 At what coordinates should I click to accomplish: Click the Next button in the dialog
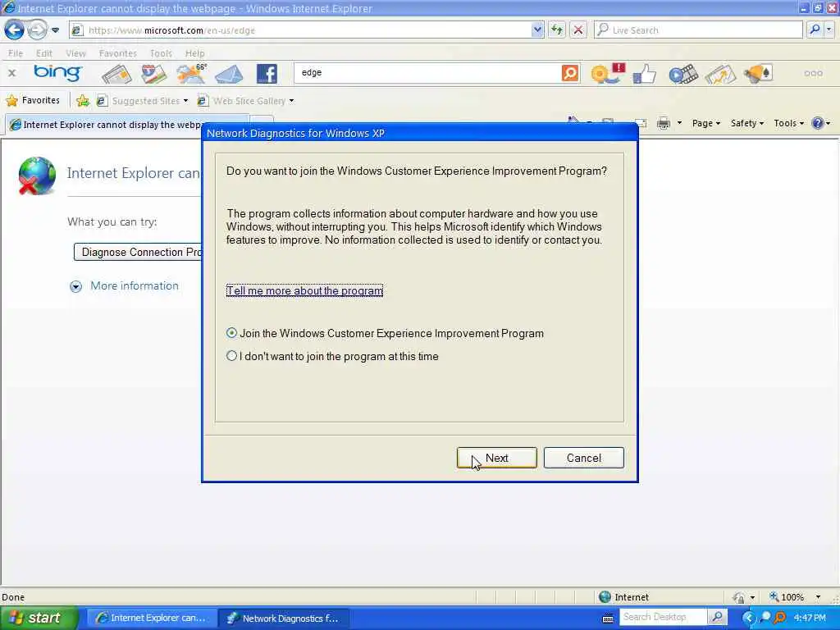496,458
